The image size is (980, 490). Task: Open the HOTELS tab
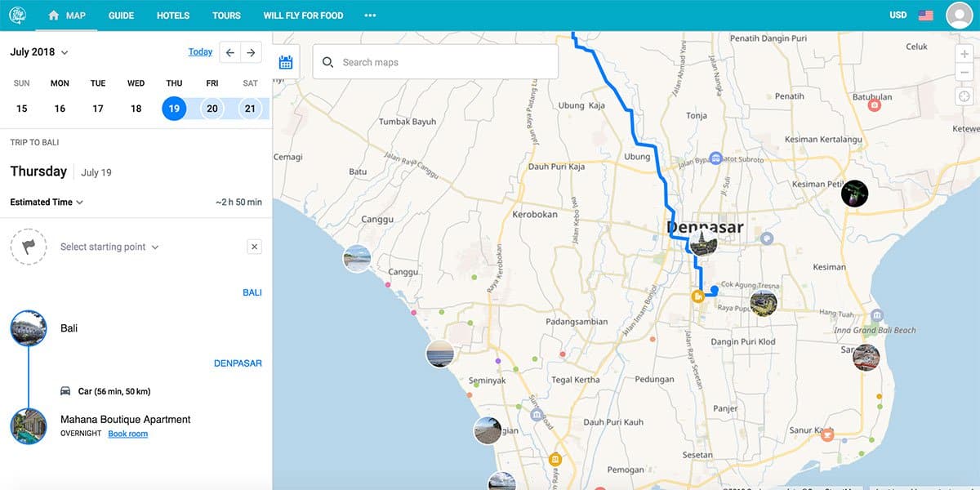click(173, 16)
